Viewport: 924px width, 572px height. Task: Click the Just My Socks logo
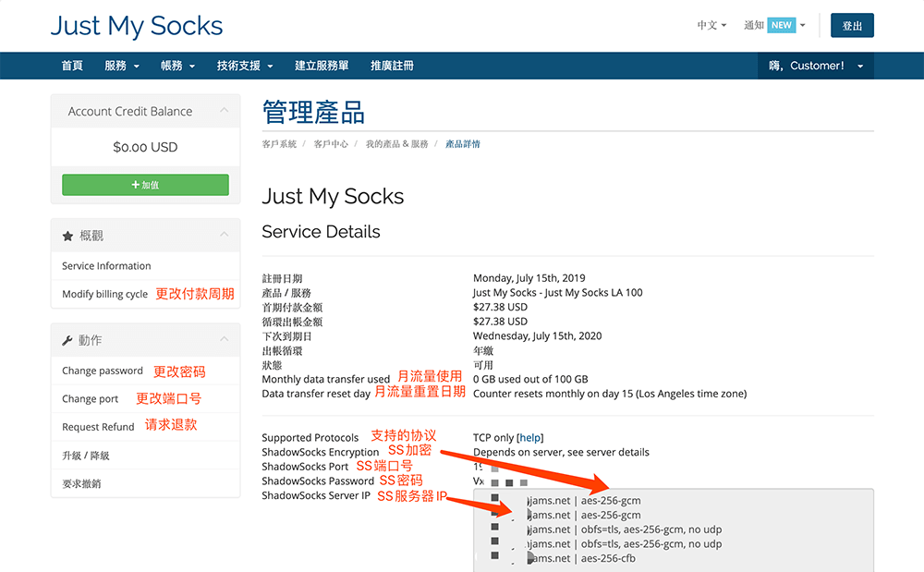(137, 26)
